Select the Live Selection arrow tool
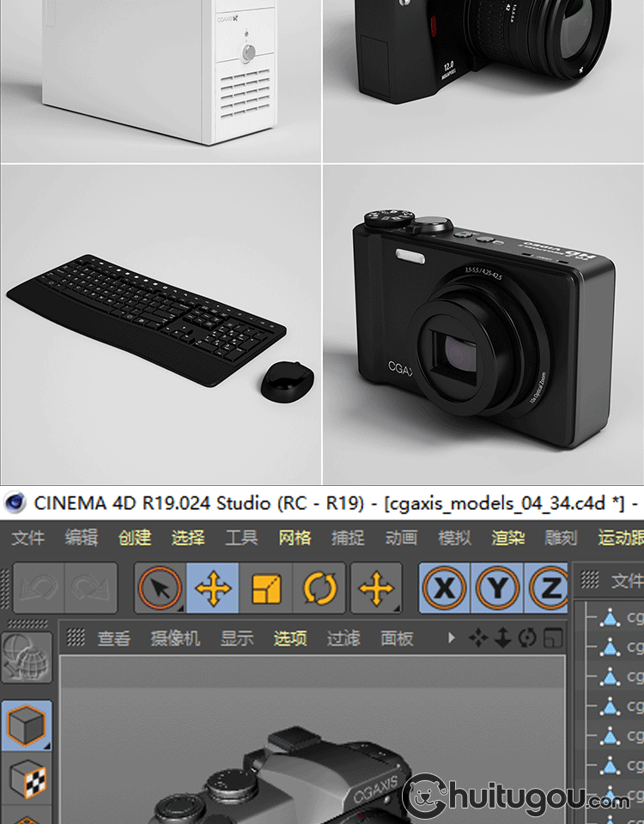The width and height of the screenshot is (644, 824). coord(161,589)
